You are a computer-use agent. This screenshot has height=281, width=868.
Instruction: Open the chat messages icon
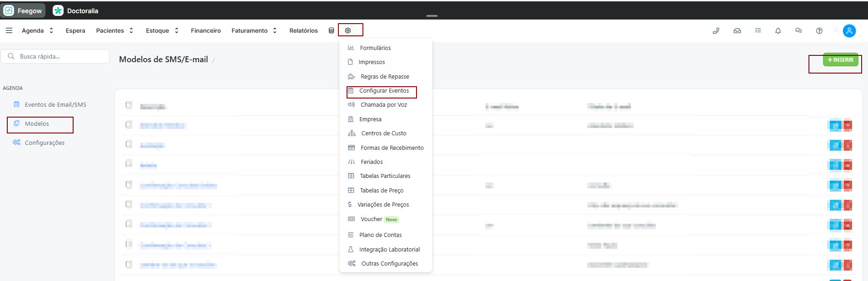click(799, 30)
